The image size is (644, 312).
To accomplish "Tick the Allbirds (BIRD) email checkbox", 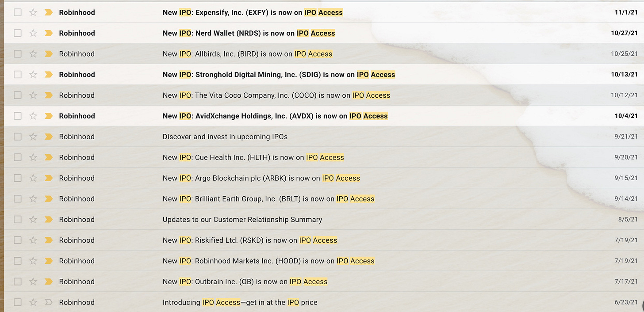I will [x=18, y=54].
